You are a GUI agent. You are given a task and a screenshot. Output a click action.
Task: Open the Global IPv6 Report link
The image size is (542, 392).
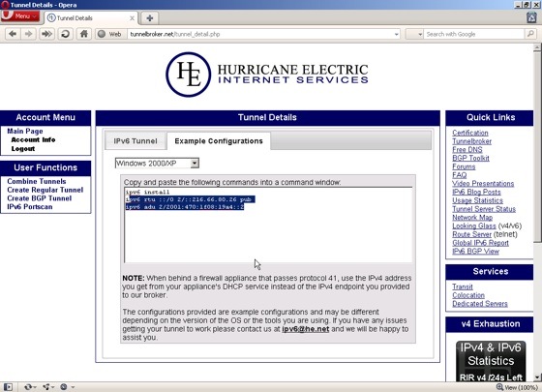[x=480, y=243]
